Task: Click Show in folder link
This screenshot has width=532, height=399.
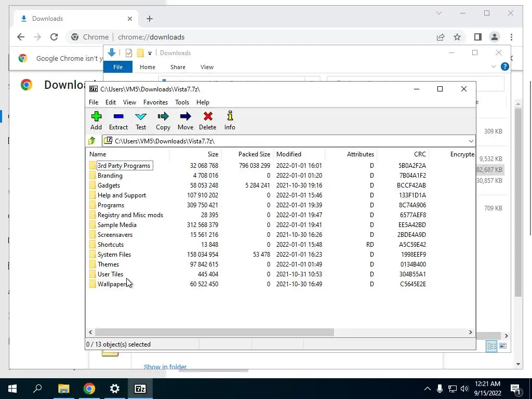Action: pyautogui.click(x=165, y=367)
